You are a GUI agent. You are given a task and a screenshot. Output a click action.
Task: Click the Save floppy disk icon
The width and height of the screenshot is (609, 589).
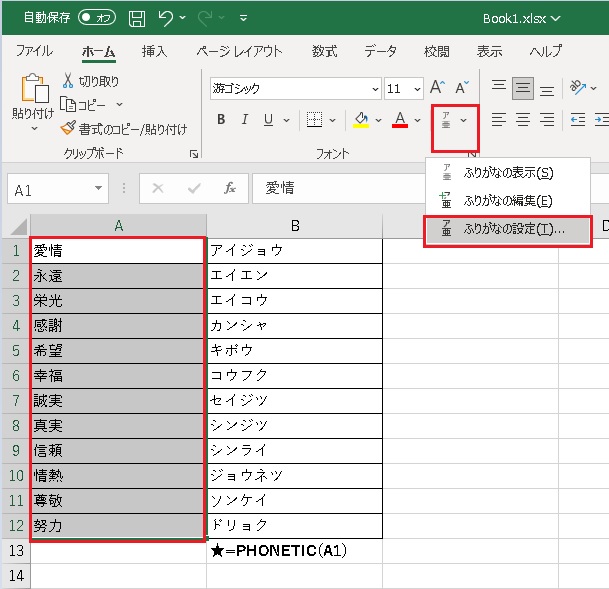pos(137,18)
